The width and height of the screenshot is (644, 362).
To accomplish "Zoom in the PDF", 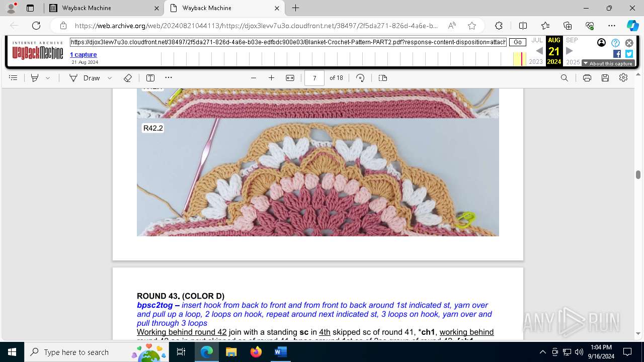I will coord(272,78).
